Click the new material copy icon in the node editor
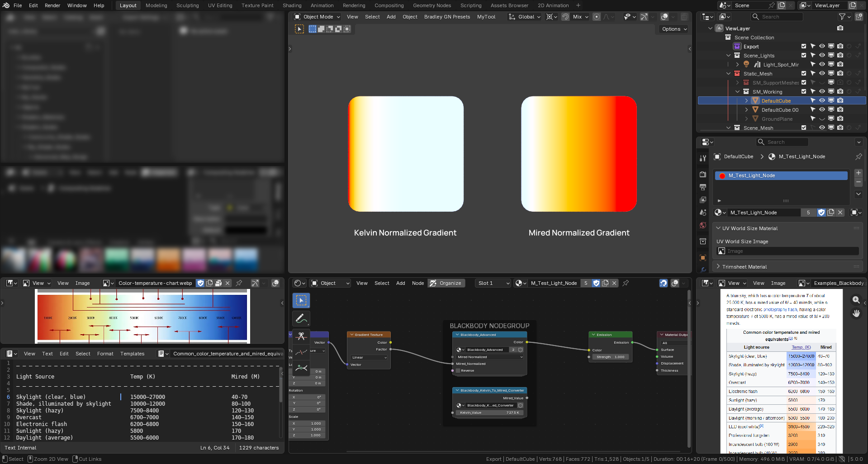 tap(605, 283)
